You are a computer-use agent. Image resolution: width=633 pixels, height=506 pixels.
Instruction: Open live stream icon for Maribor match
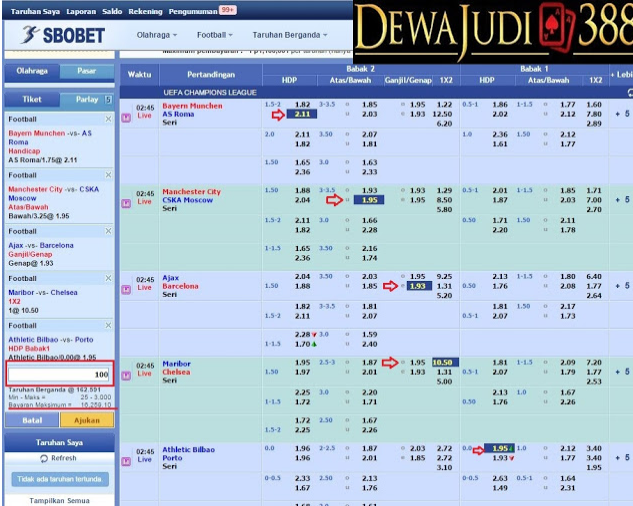click(126, 375)
